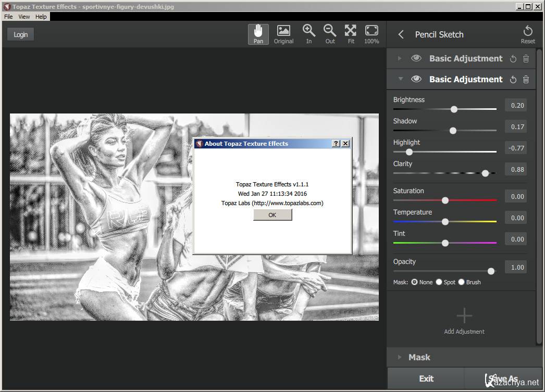The width and height of the screenshot is (545, 392).
Task: Click the Zoom In magnifier
Action: tap(309, 34)
